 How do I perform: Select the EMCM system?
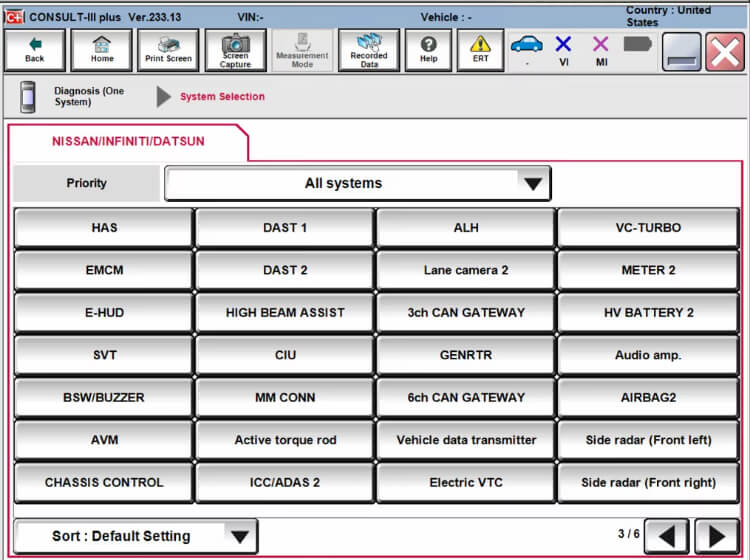pos(104,270)
